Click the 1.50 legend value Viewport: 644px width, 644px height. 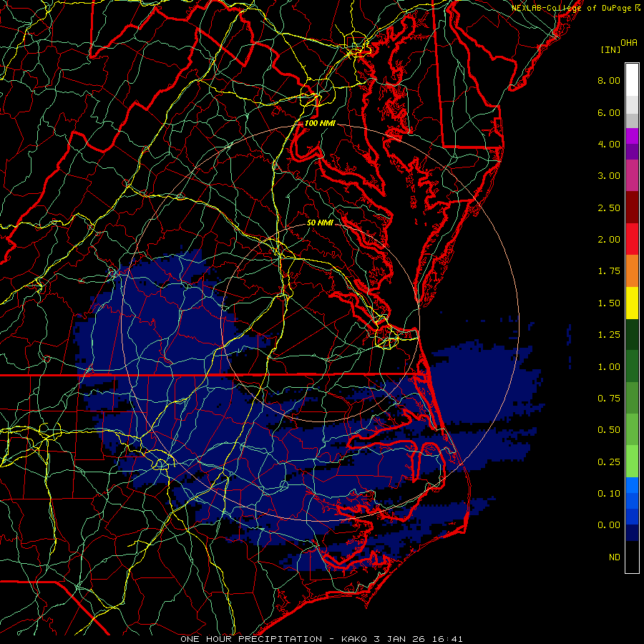[609, 303]
